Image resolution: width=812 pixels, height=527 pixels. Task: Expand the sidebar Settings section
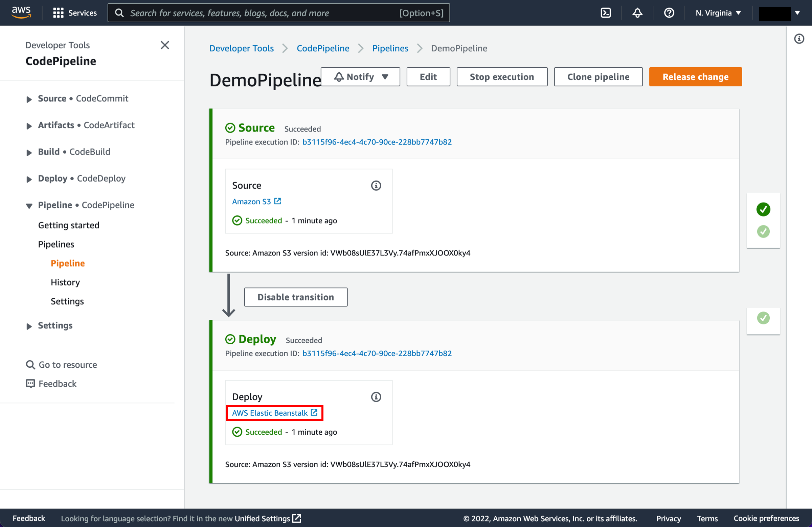[29, 326]
